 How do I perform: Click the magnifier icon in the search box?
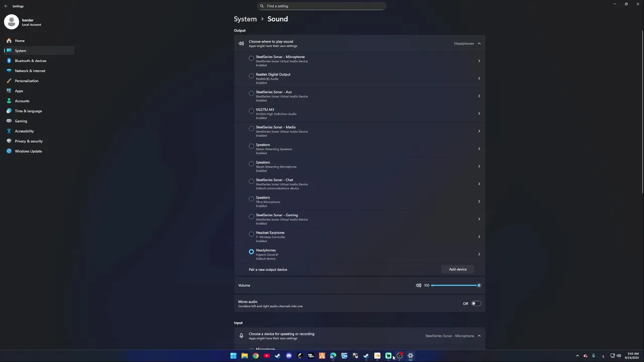pyautogui.click(x=262, y=6)
